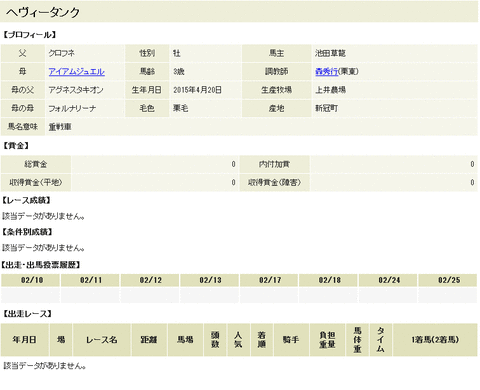480x390 pixels.
Task: Click the 総賞金 label cell
Action: point(36,164)
